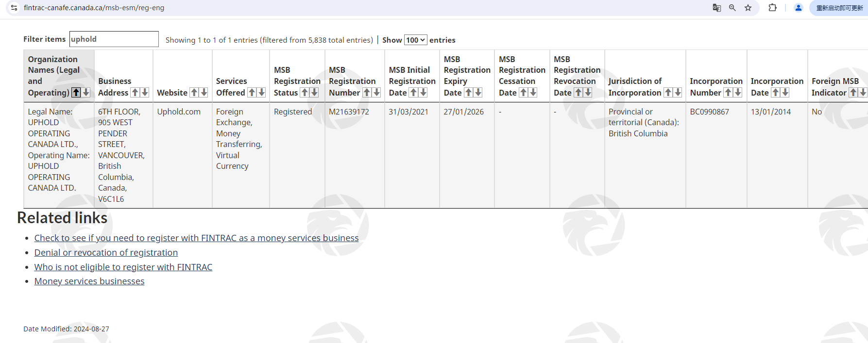Translate this page icon
The height and width of the screenshot is (343, 868).
[717, 8]
